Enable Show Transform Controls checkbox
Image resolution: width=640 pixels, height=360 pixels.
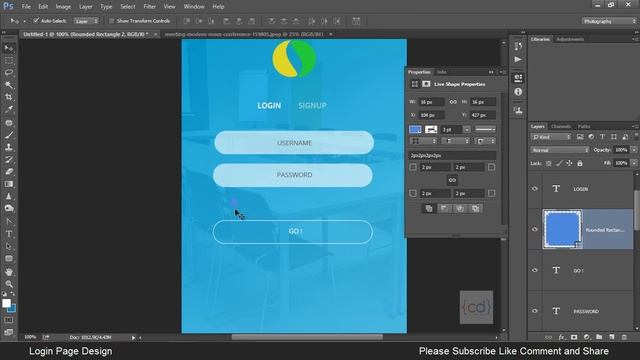coord(111,21)
